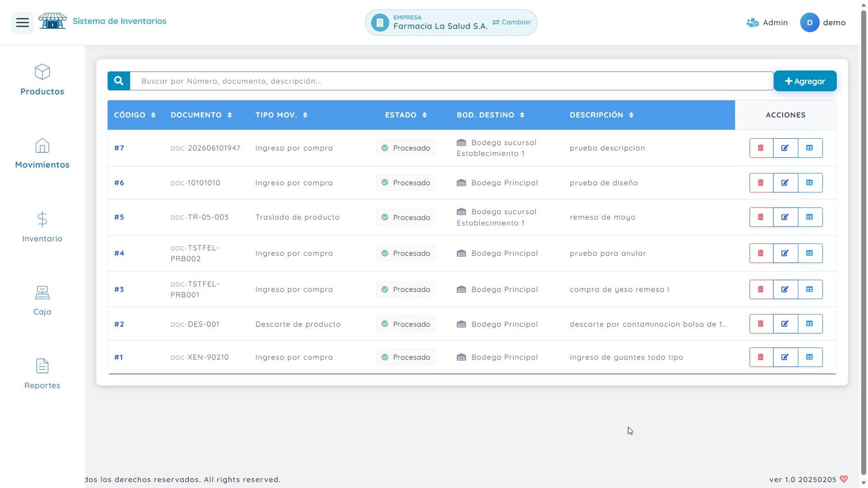Open the Inventario section
The image size is (868, 488).
click(x=42, y=227)
